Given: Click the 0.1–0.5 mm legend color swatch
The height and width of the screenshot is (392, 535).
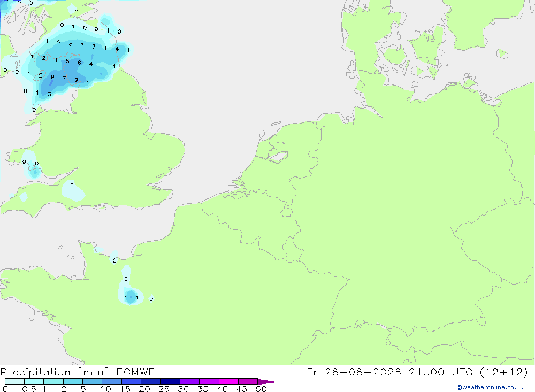Looking at the screenshot, I should tap(14, 381).
